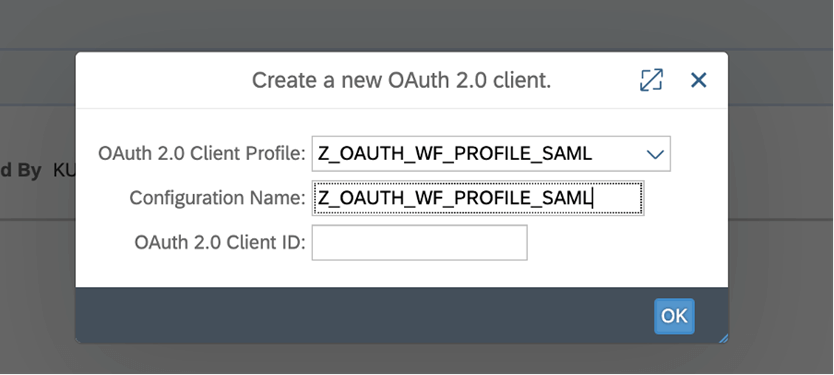
Task: Click the 'OAuth 2.0 Client ID:' label
Action: coord(220,243)
